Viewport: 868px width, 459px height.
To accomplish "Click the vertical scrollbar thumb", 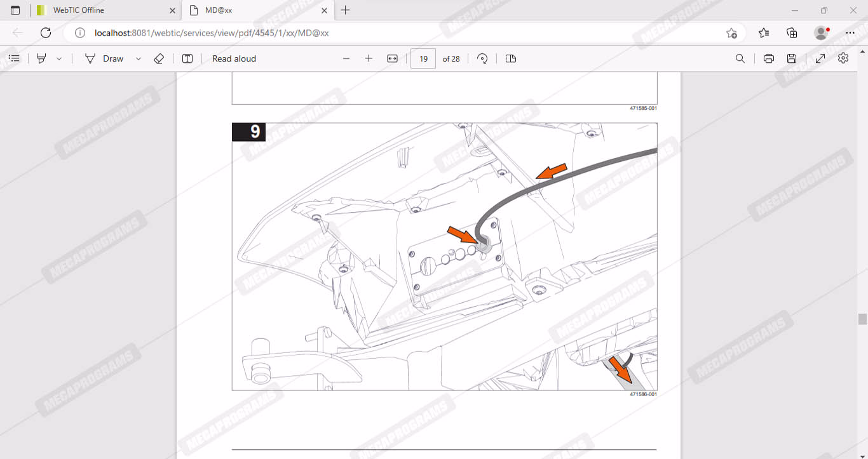I will click(862, 319).
